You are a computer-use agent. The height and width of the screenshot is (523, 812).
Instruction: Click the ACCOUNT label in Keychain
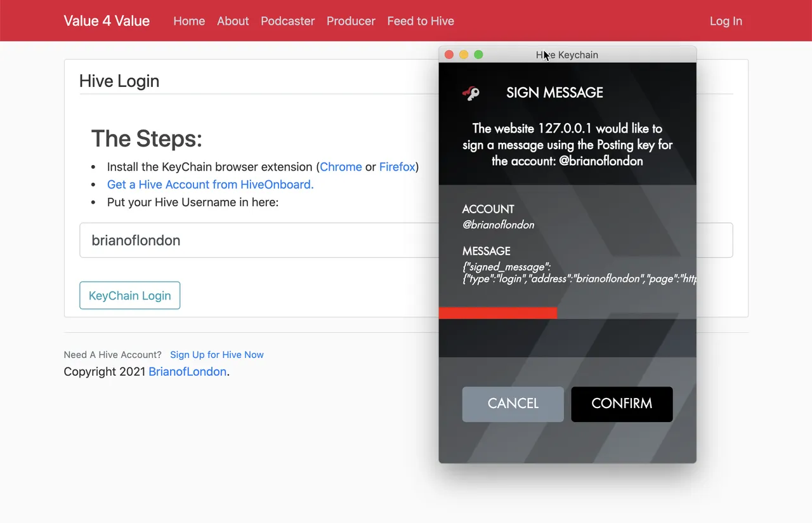(x=488, y=209)
